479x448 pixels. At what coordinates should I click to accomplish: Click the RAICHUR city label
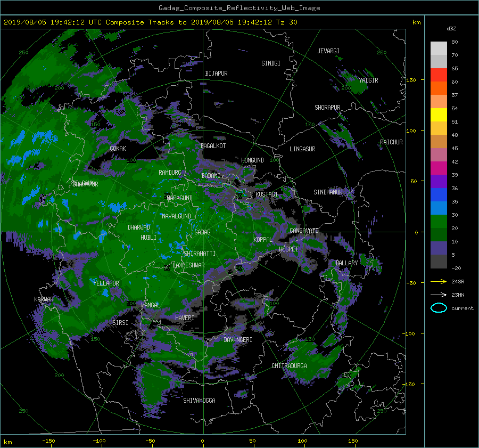tap(391, 143)
